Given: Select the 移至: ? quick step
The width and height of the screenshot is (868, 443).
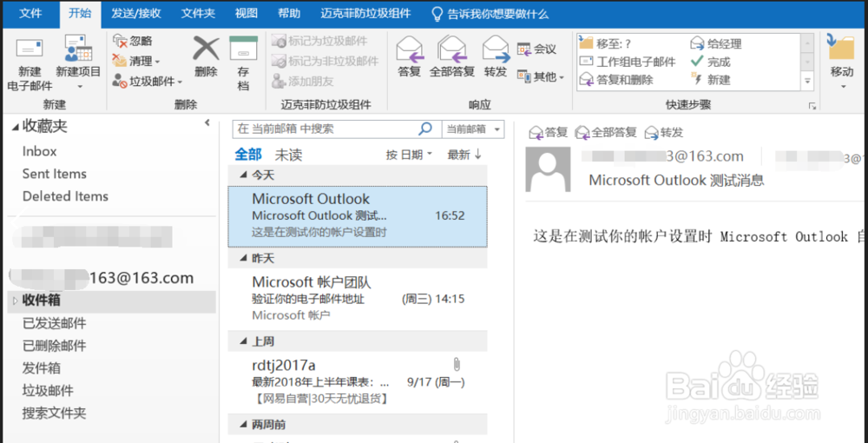Looking at the screenshot, I should (x=606, y=43).
